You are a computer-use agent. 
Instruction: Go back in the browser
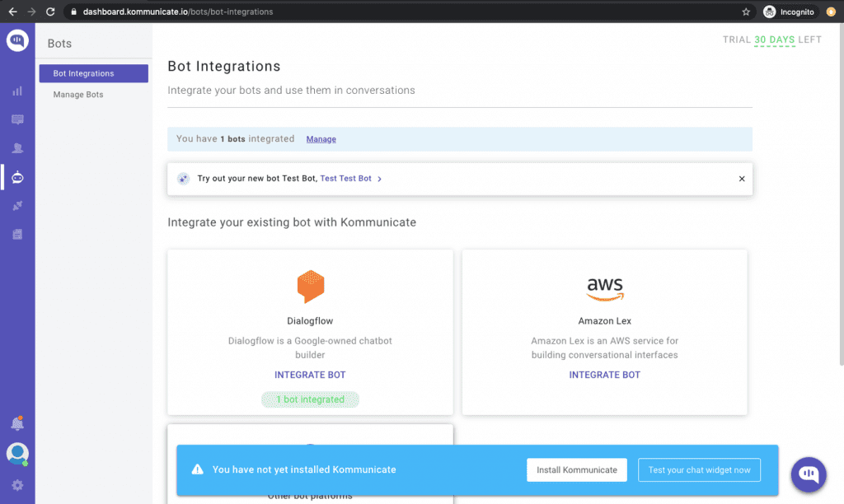pyautogui.click(x=12, y=12)
